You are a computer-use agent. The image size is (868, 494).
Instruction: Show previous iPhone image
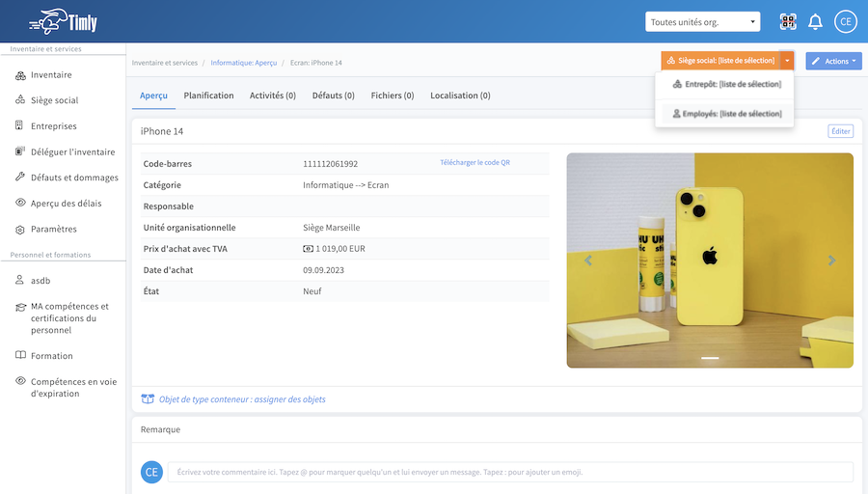pos(588,261)
